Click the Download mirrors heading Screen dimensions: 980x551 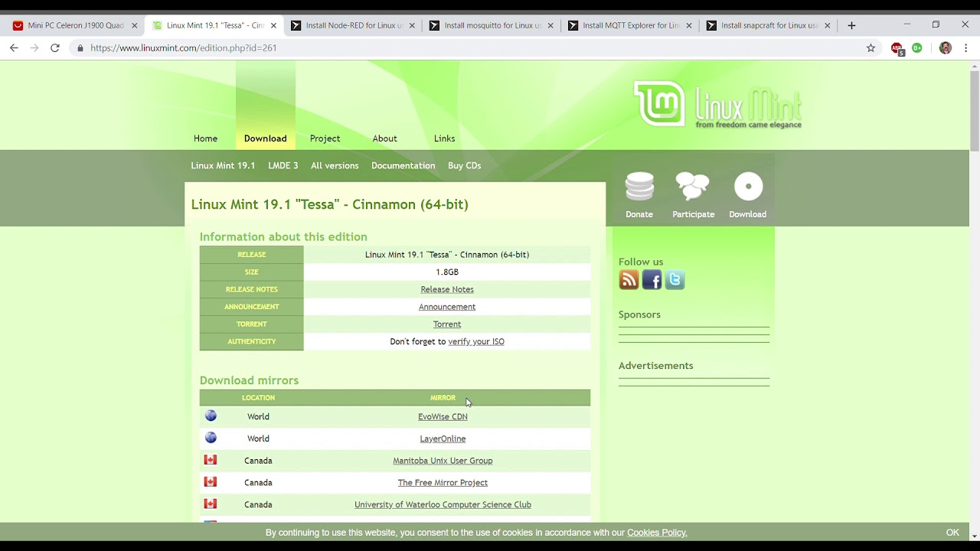(x=249, y=380)
